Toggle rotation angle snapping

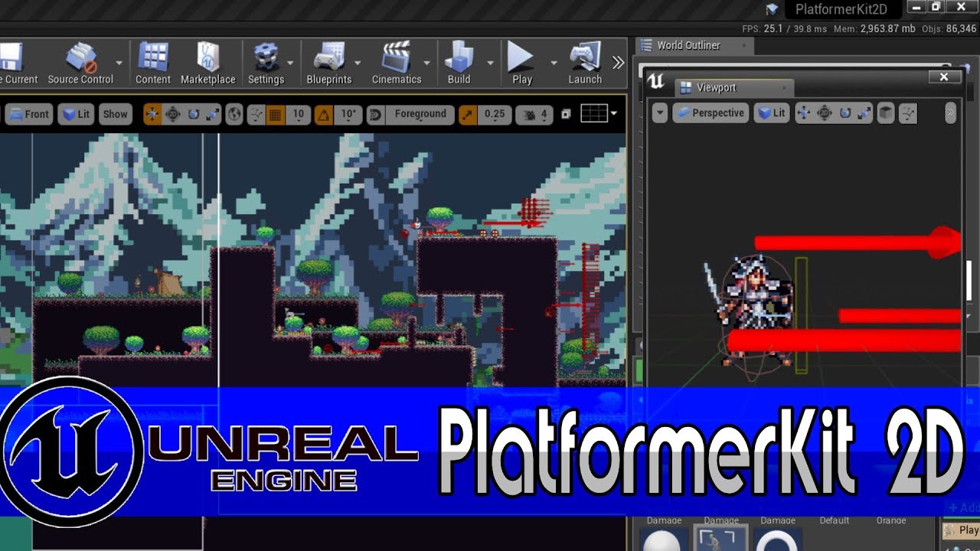[x=324, y=114]
